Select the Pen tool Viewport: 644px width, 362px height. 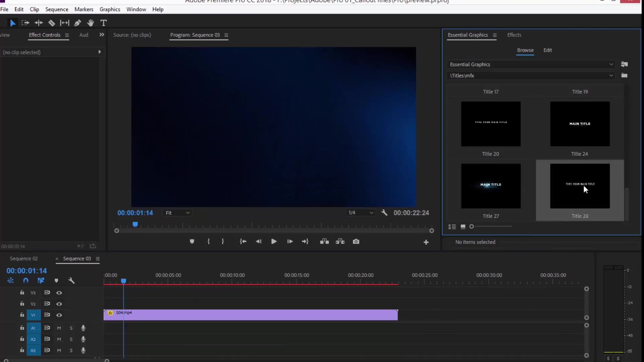[x=77, y=23]
